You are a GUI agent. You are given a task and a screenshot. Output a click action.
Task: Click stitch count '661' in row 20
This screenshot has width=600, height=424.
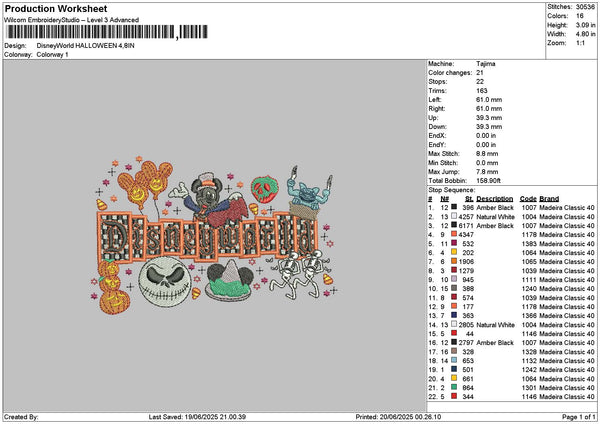(468, 379)
